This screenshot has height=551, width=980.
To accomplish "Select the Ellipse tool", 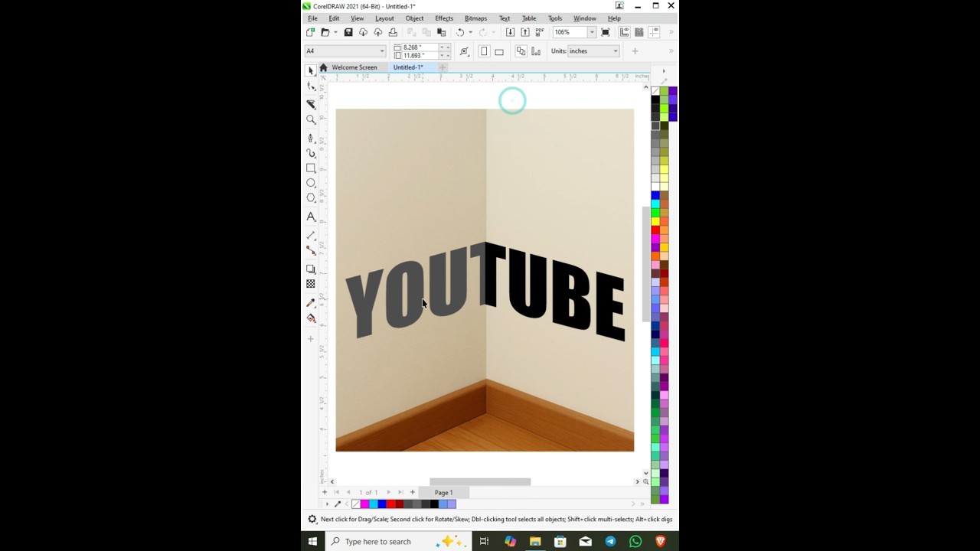I will point(311,183).
